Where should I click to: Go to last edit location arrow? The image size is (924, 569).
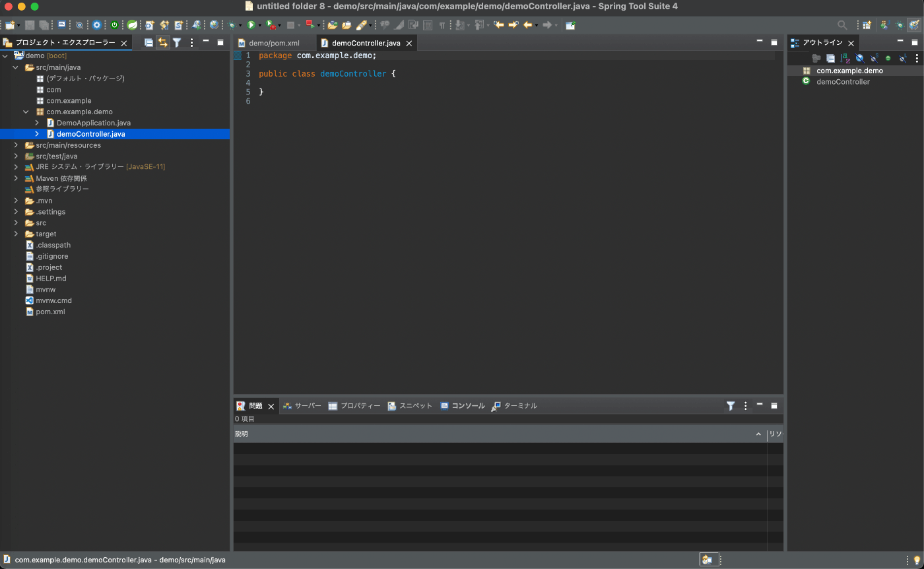point(499,25)
